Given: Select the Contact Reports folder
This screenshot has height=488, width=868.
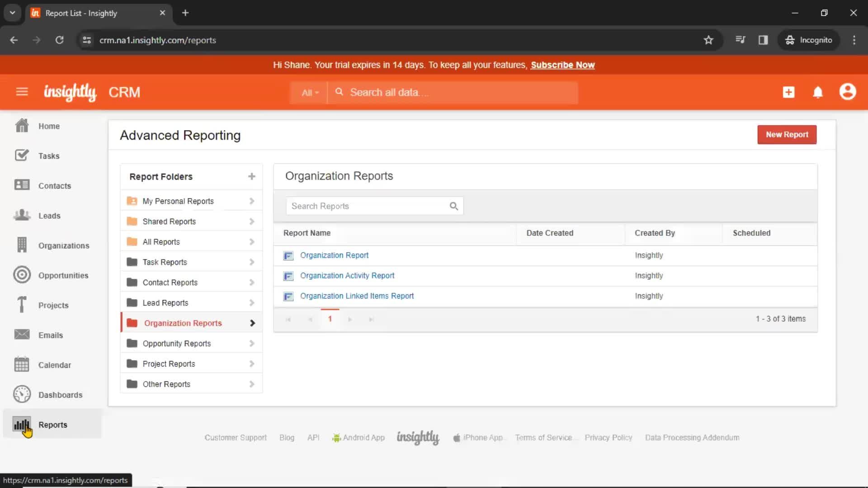Looking at the screenshot, I should [170, 282].
